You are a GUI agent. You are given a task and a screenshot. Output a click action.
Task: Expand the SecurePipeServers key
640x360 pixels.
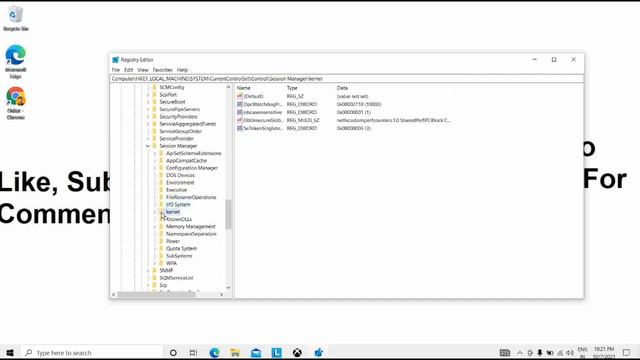pos(148,109)
